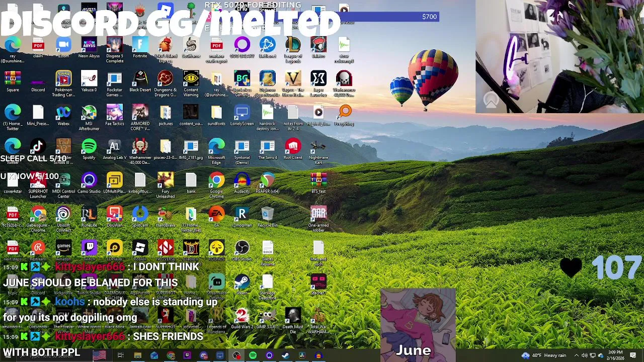Launch the Guild Wars 2 shortcut
Screen dimensions: 644x362
tap(242, 318)
